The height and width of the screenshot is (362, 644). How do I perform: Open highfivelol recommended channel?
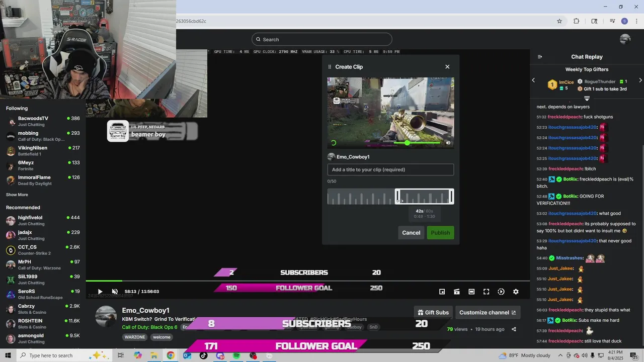coord(43,220)
